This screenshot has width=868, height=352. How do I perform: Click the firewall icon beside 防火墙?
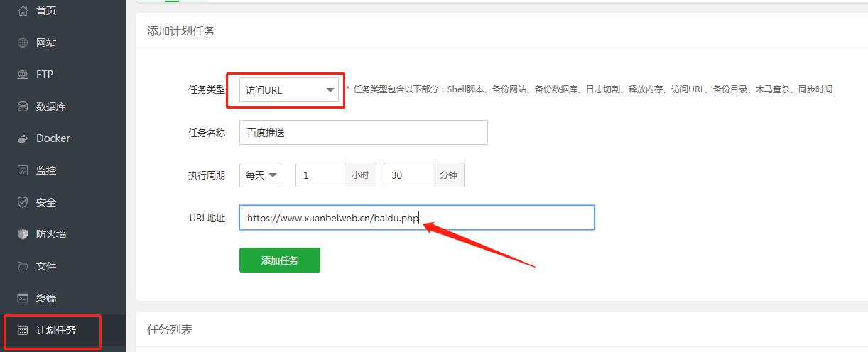[x=23, y=234]
